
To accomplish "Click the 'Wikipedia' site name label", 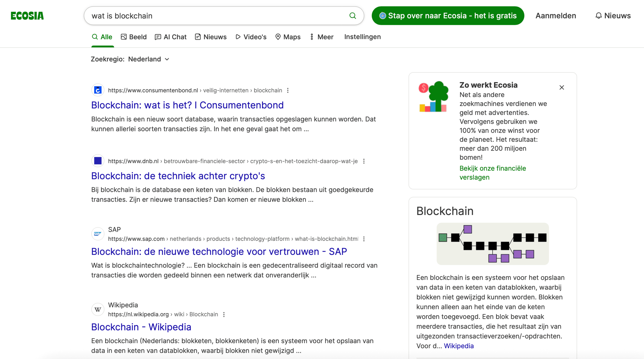I will click(123, 305).
